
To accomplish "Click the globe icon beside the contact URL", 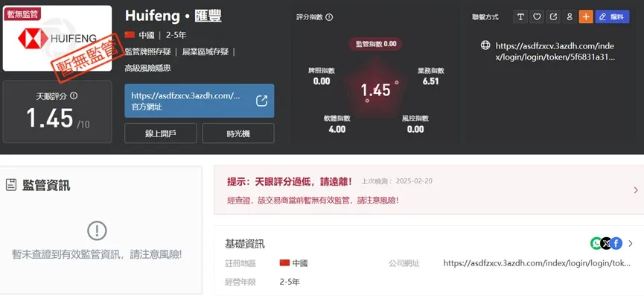I will pos(485,45).
